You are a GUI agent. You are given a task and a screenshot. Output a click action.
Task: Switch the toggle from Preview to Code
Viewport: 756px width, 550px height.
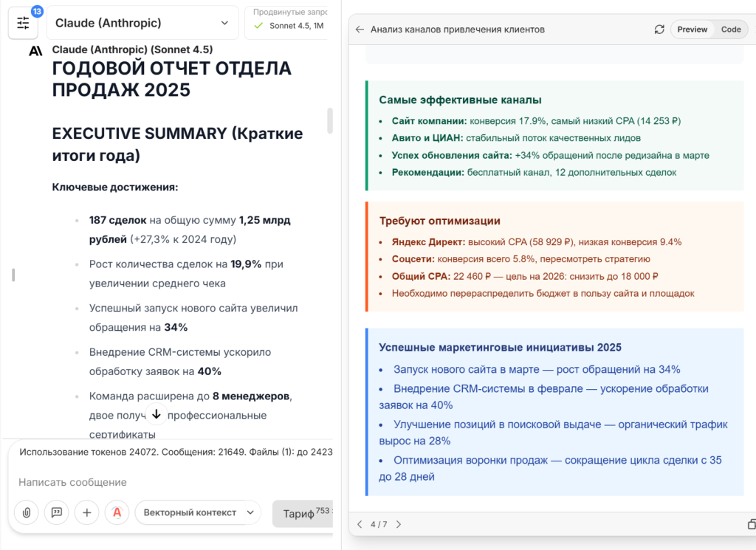tap(730, 30)
